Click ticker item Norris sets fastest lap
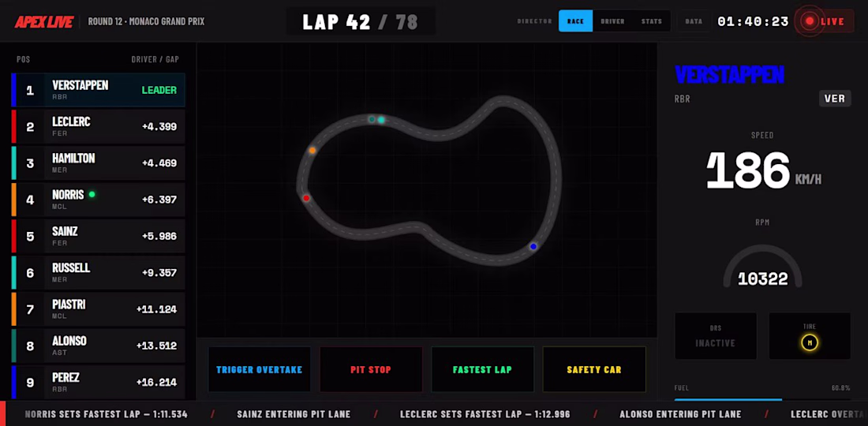Screen dimensions: 868x426 pos(107,414)
